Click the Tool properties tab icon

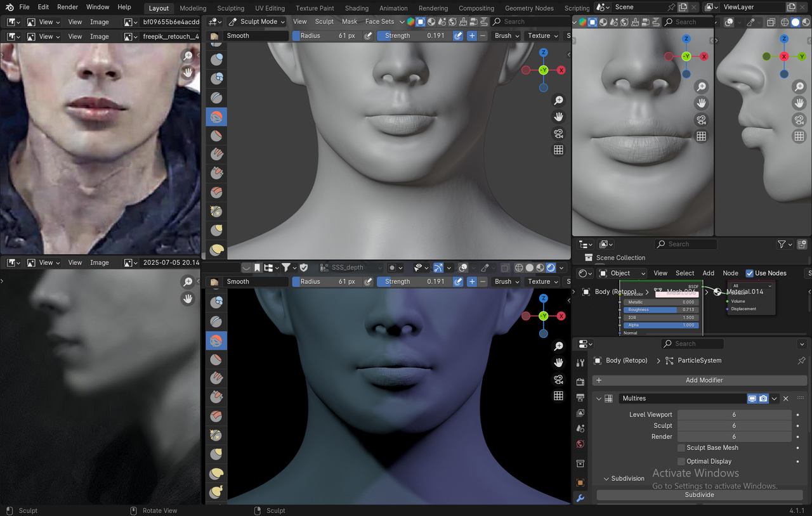tap(580, 363)
